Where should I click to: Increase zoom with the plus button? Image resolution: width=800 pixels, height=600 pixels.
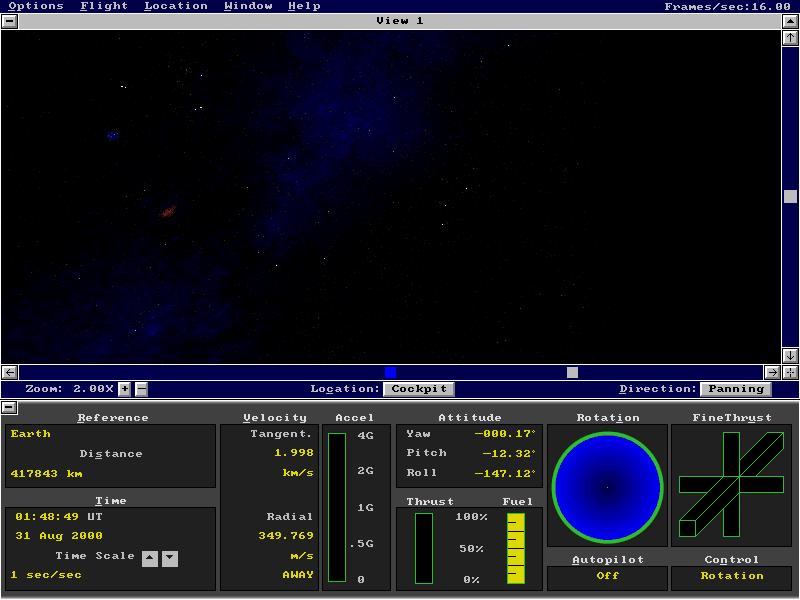(124, 389)
